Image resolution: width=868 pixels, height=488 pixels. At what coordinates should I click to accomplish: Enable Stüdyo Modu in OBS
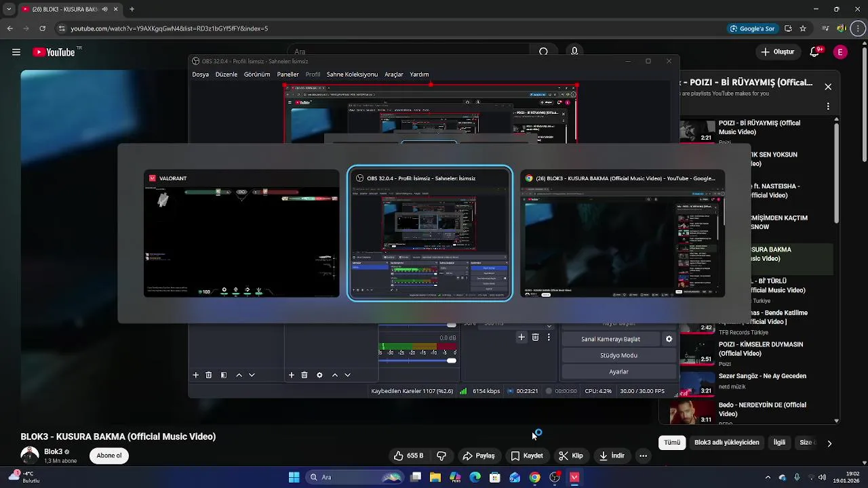point(618,355)
